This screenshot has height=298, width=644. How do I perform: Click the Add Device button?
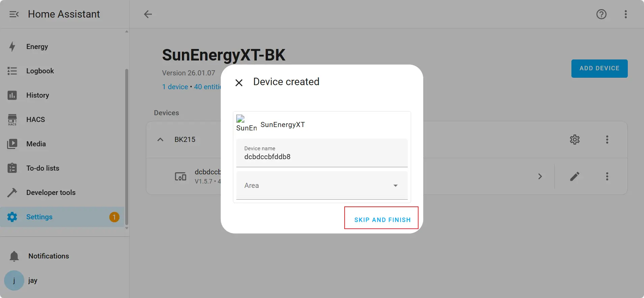pos(599,69)
